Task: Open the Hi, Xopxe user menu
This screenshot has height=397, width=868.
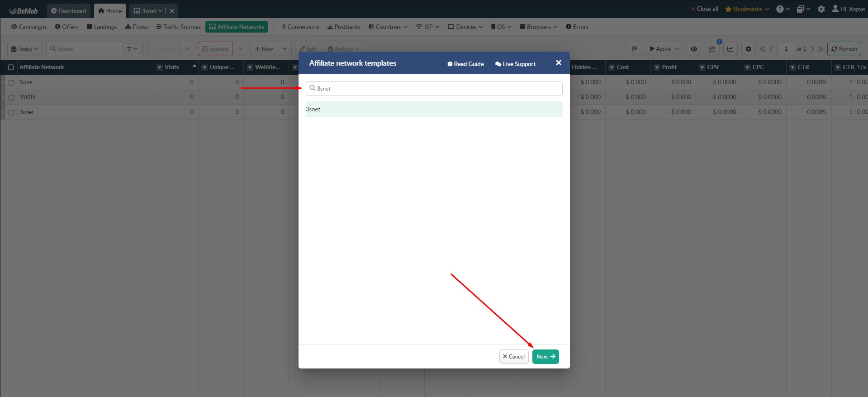Action: (848, 9)
